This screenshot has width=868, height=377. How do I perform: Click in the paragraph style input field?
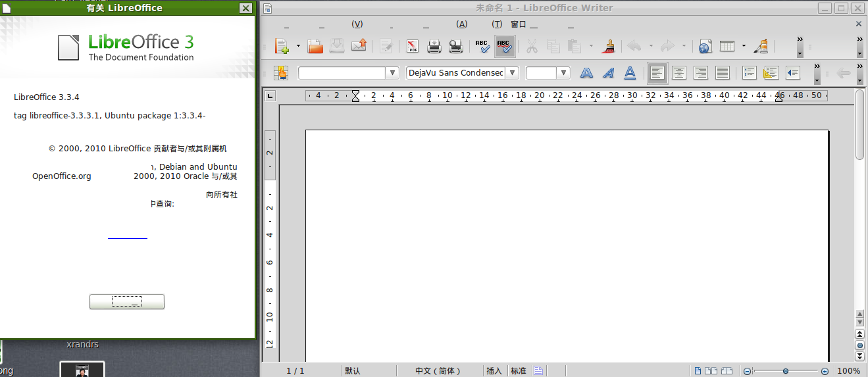tap(342, 73)
